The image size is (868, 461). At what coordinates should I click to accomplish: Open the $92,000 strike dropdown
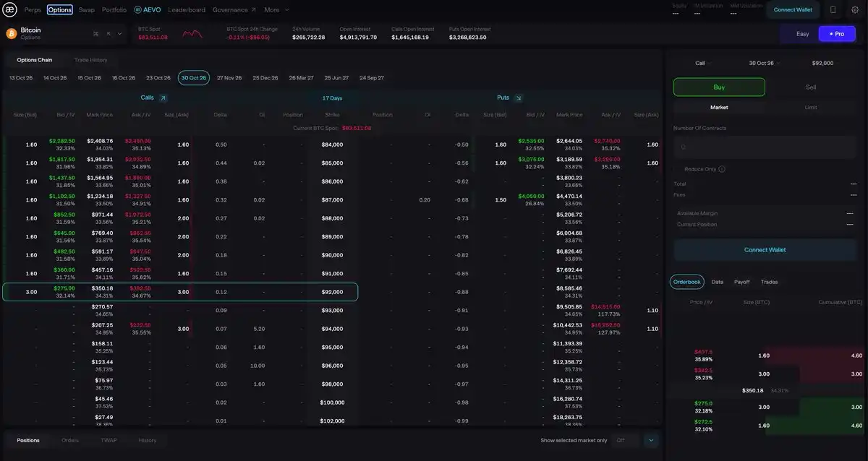[826, 63]
